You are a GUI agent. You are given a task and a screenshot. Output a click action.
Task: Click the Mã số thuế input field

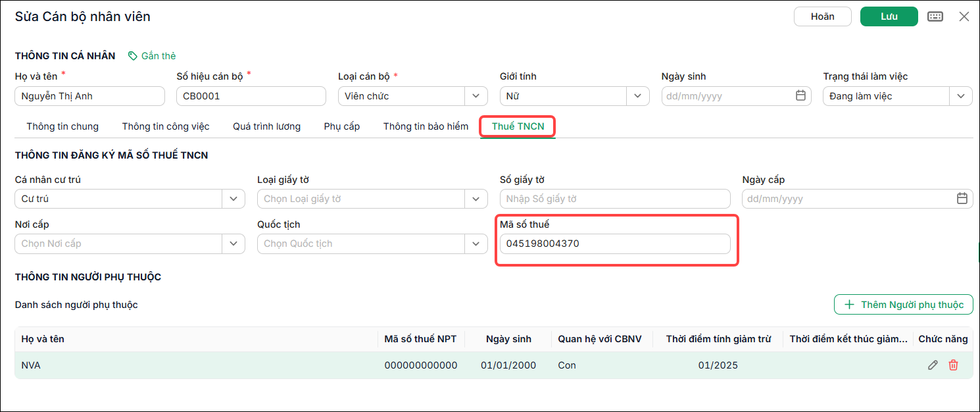point(615,244)
